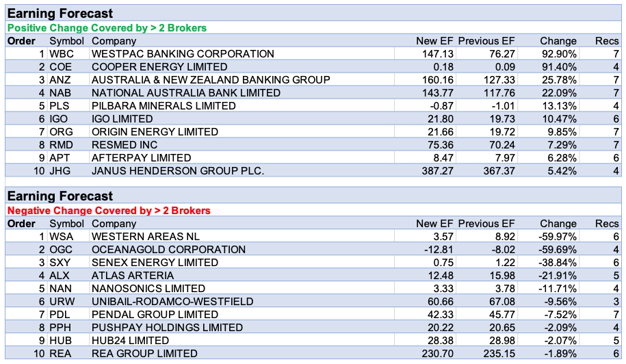Click the Negative Change Covered by > 2 Brokers heading
Viewport: 626px width, 364px height.
click(109, 211)
